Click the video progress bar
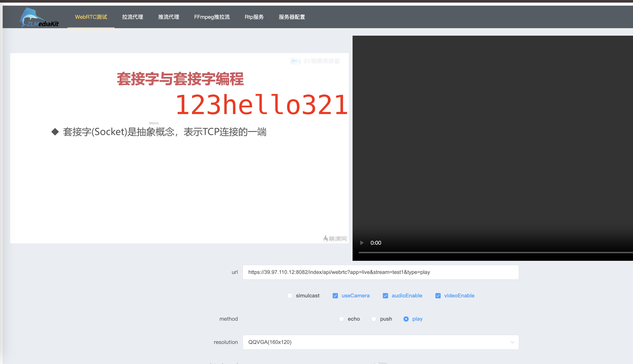The height and width of the screenshot is (364, 633). pos(495,253)
